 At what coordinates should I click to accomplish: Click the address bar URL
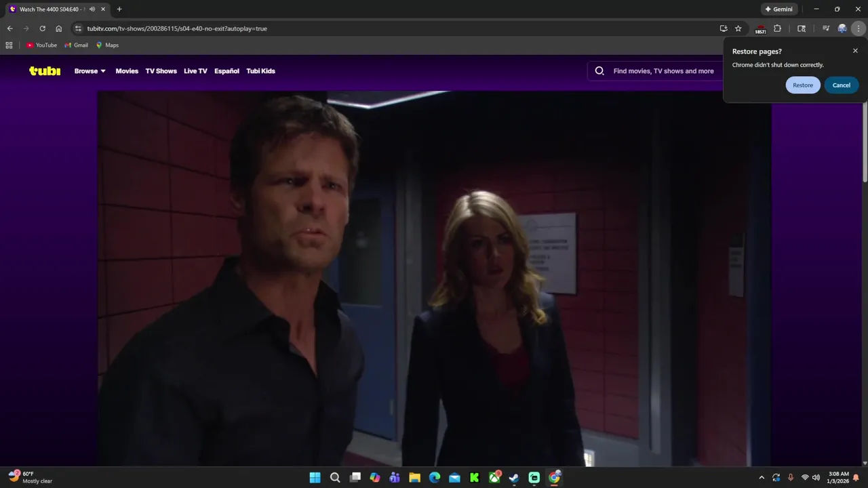[x=177, y=28]
